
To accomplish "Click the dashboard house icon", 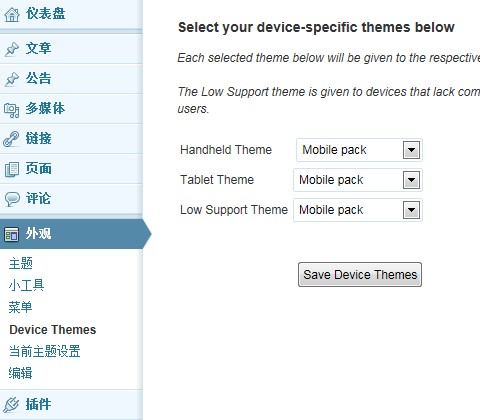I will 12,15.
